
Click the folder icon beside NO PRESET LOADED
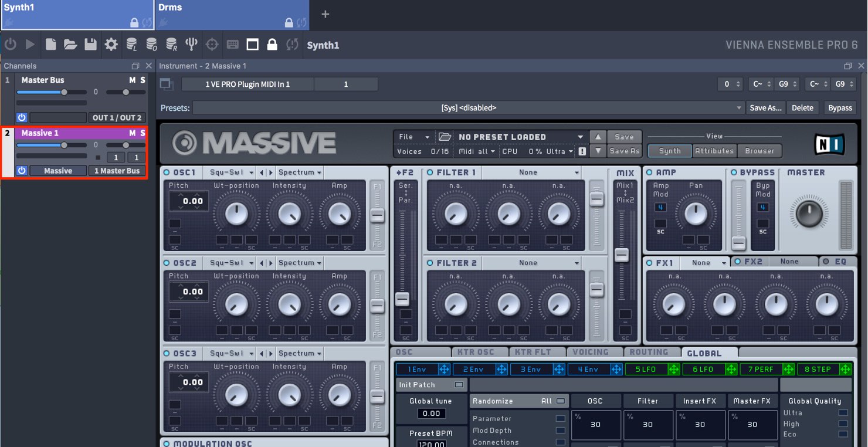coord(445,137)
